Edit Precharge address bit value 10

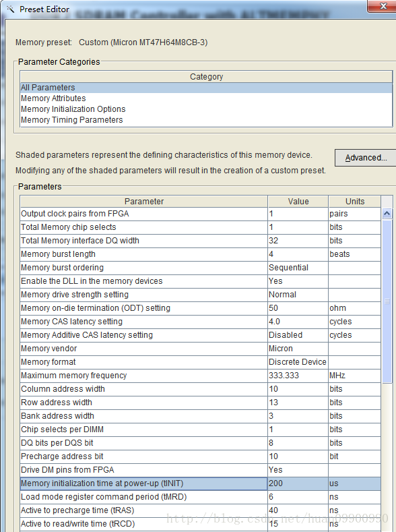298,456
